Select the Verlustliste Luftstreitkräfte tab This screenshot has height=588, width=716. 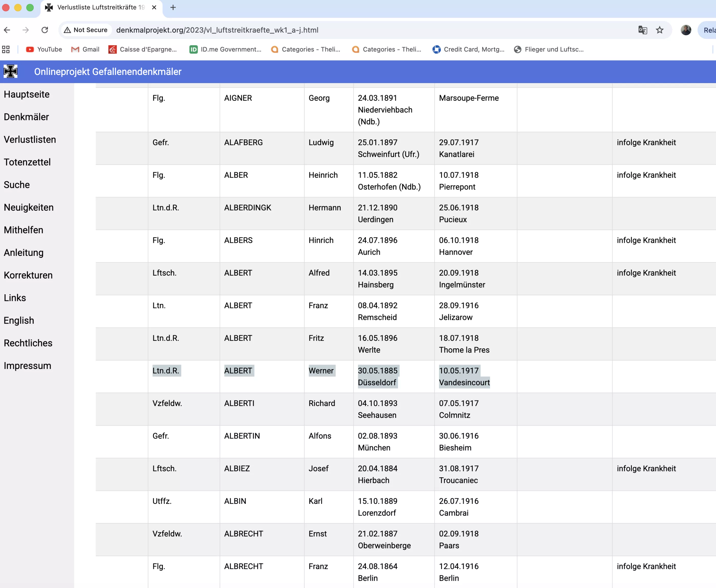(x=101, y=7)
